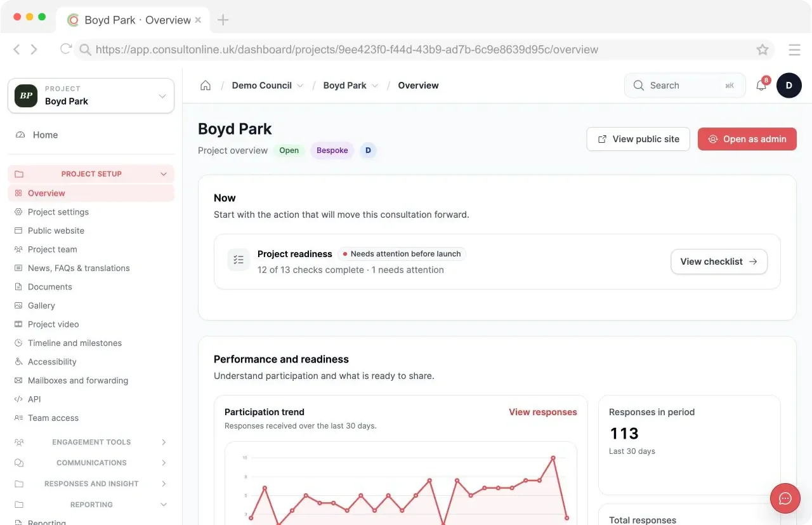
Task: Click the BP project logo
Action: coord(26,96)
